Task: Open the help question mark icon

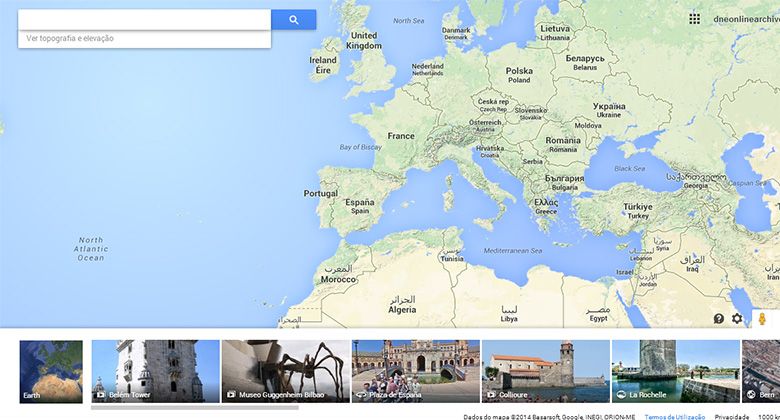Action: (718, 318)
